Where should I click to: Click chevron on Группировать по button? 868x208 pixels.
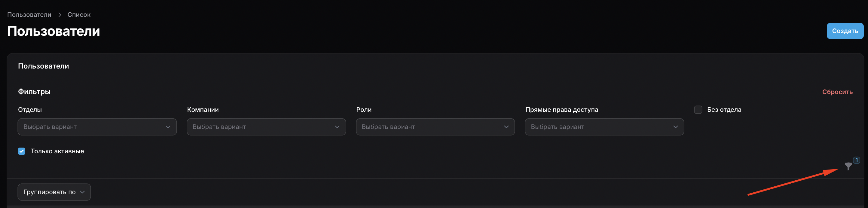tap(82, 192)
